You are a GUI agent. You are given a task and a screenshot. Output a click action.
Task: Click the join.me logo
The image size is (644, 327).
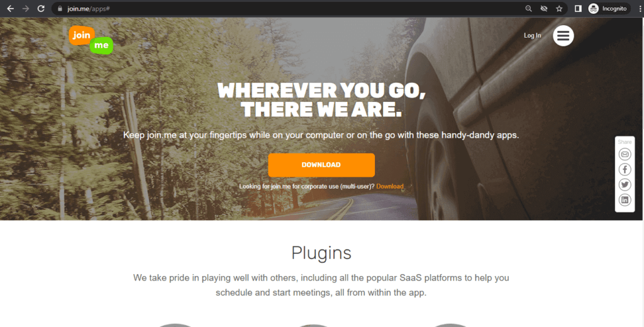[91, 40]
